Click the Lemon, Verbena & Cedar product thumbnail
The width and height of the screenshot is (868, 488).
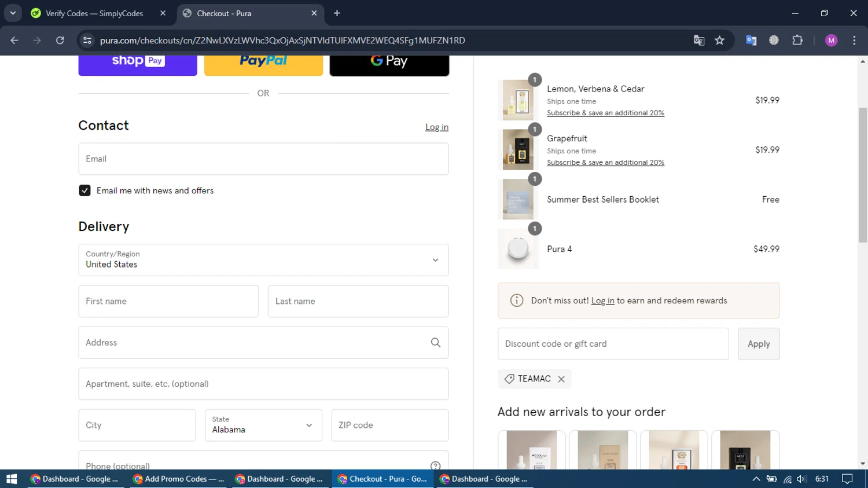coord(518,100)
